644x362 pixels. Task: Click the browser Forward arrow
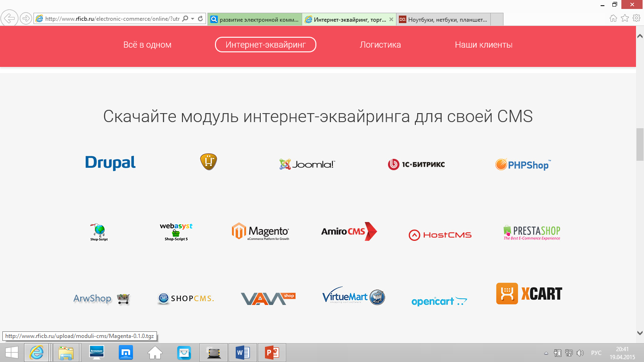(x=25, y=18)
